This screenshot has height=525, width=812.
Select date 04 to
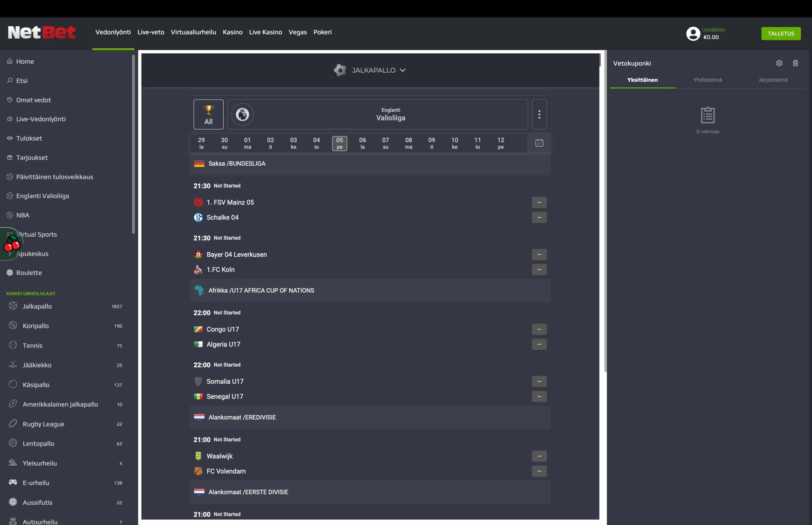tap(316, 143)
